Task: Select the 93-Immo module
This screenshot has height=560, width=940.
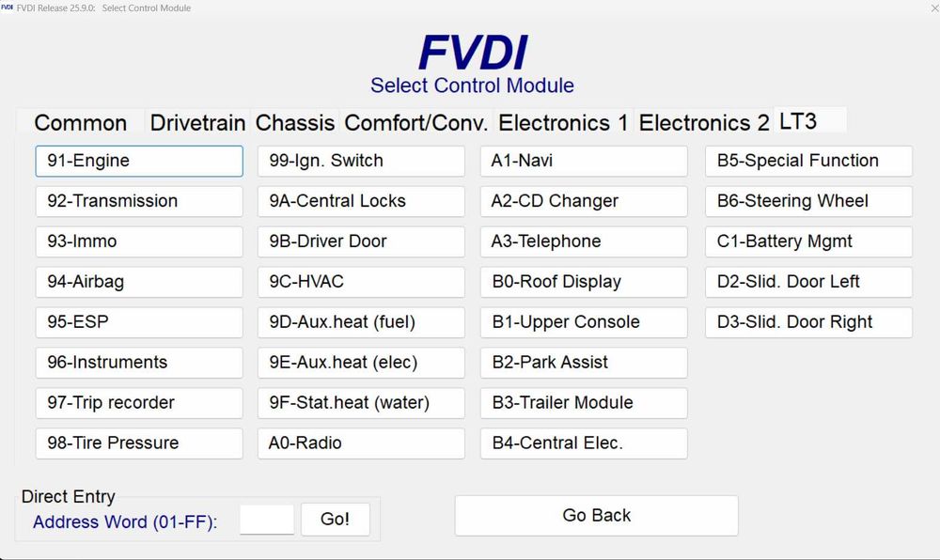Action: tap(139, 241)
